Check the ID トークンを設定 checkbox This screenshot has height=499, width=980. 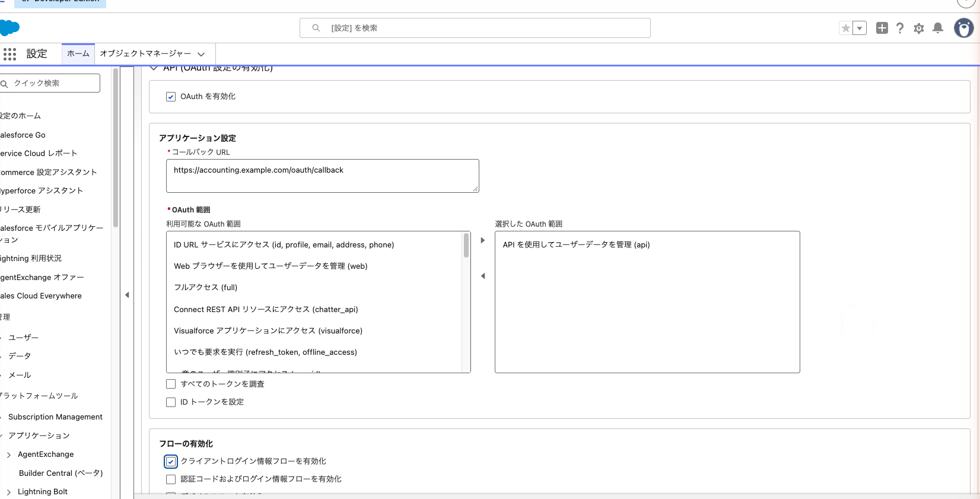point(171,402)
